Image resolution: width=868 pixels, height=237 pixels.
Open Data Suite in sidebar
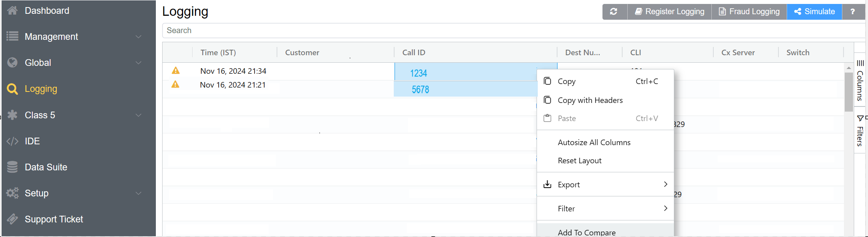coord(46,167)
